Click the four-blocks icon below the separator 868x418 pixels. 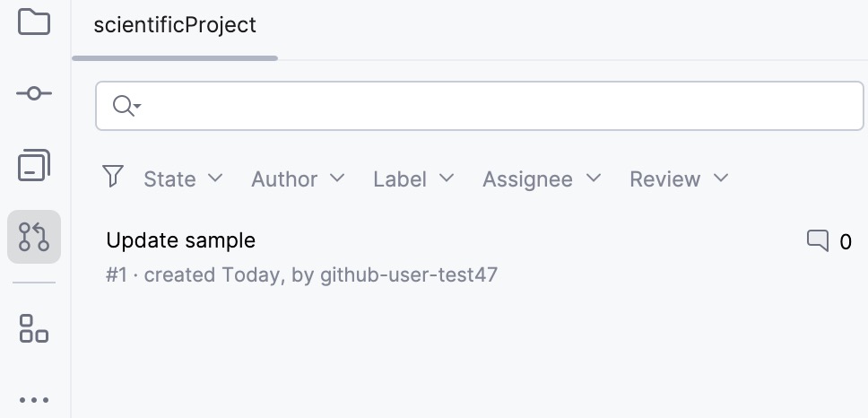tap(34, 328)
